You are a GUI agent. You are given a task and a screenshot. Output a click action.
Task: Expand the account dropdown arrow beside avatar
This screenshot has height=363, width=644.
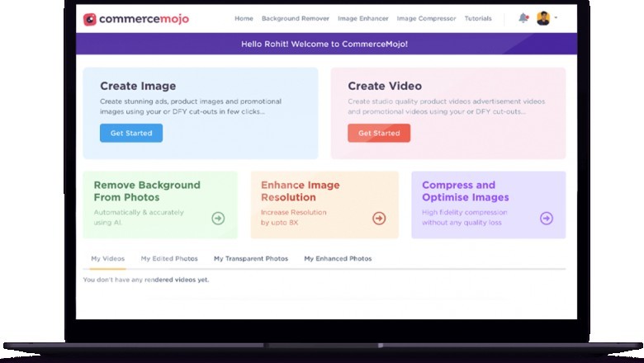pyautogui.click(x=556, y=17)
